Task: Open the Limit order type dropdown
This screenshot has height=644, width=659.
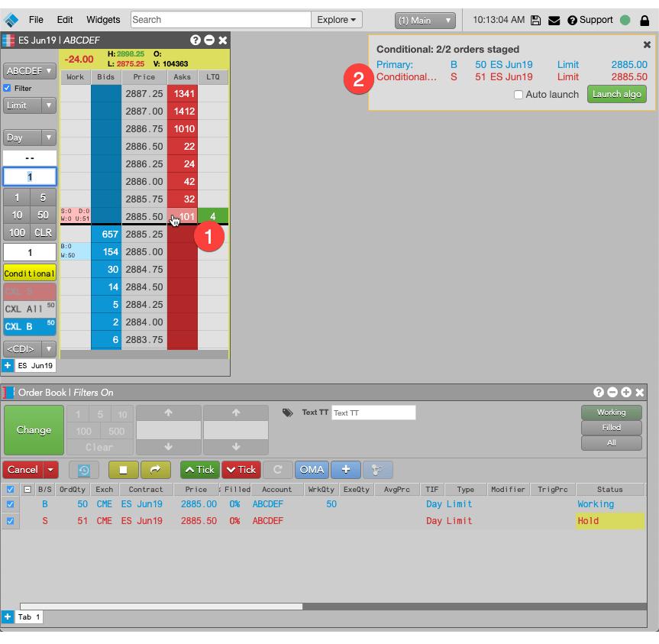Action: pyautogui.click(x=49, y=105)
